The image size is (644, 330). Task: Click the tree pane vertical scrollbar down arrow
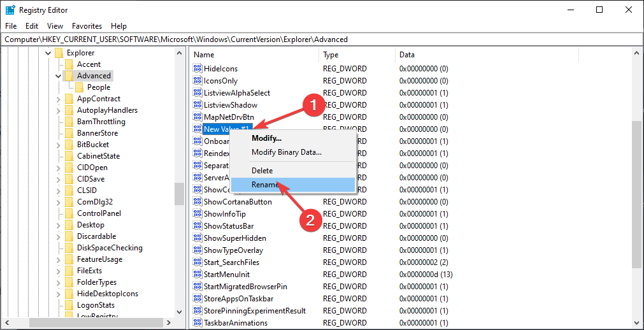pos(180,312)
